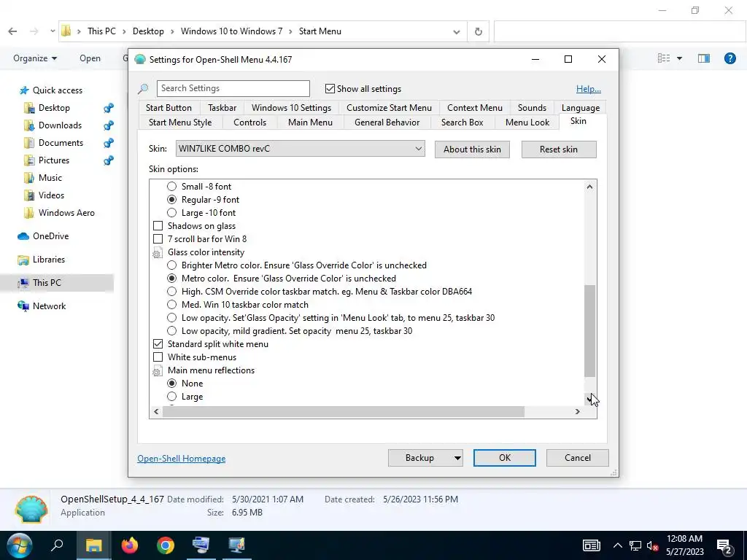Enable Shadows on glass
Image resolution: width=747 pixels, height=560 pixels.
158,226
